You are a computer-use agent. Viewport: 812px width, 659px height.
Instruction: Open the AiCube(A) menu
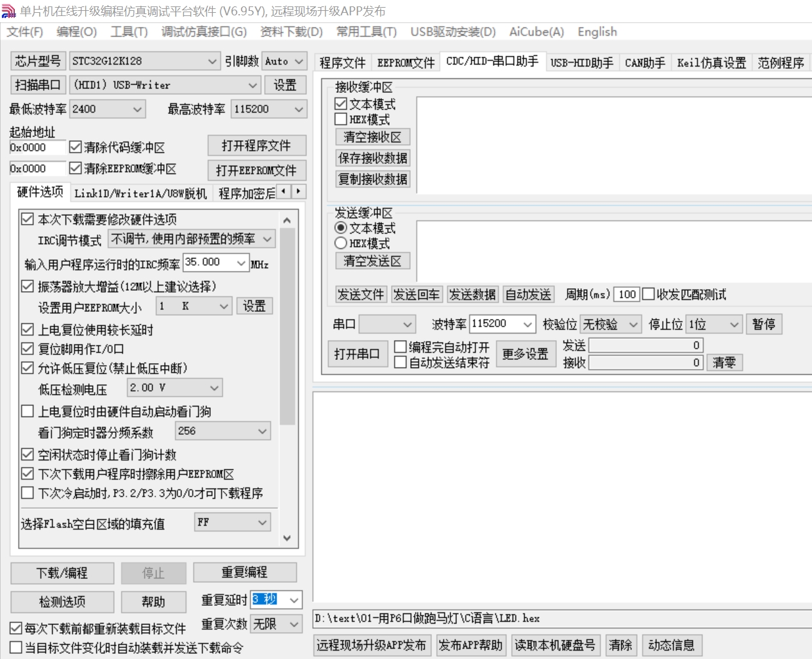point(536,31)
